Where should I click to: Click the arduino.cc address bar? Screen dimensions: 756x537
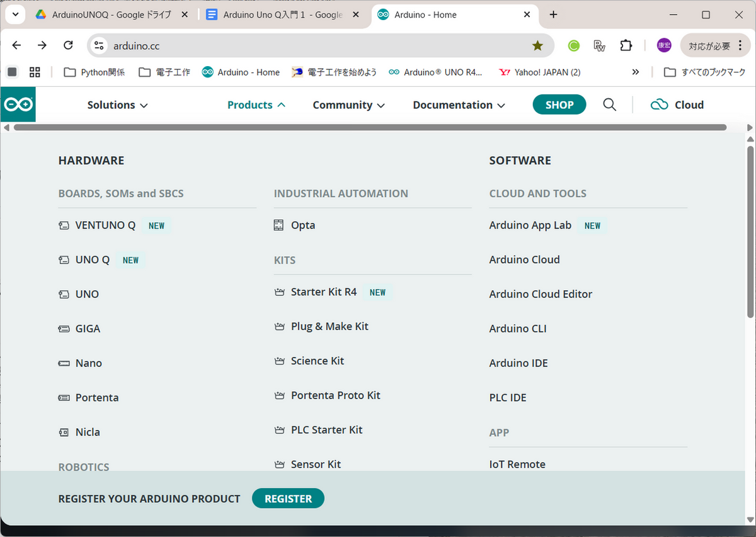pos(315,45)
